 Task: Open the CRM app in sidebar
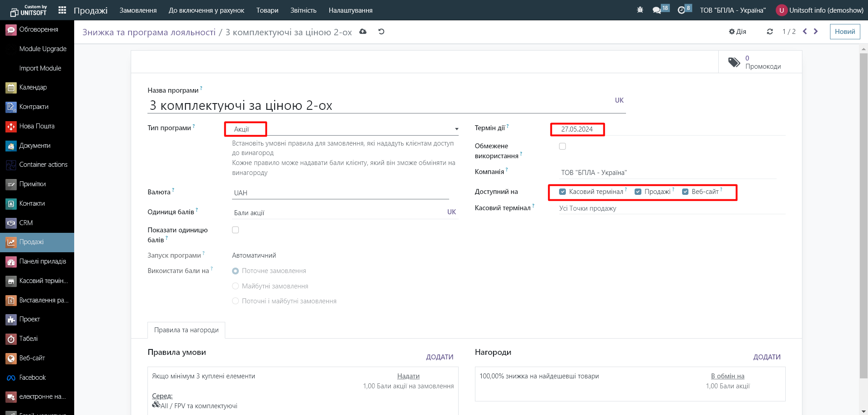[26, 223]
